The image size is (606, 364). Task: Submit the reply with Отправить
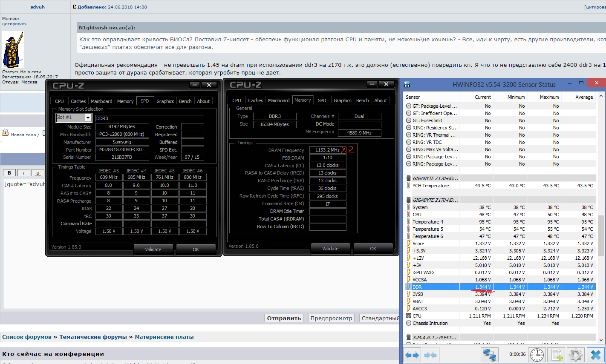pyautogui.click(x=284, y=318)
